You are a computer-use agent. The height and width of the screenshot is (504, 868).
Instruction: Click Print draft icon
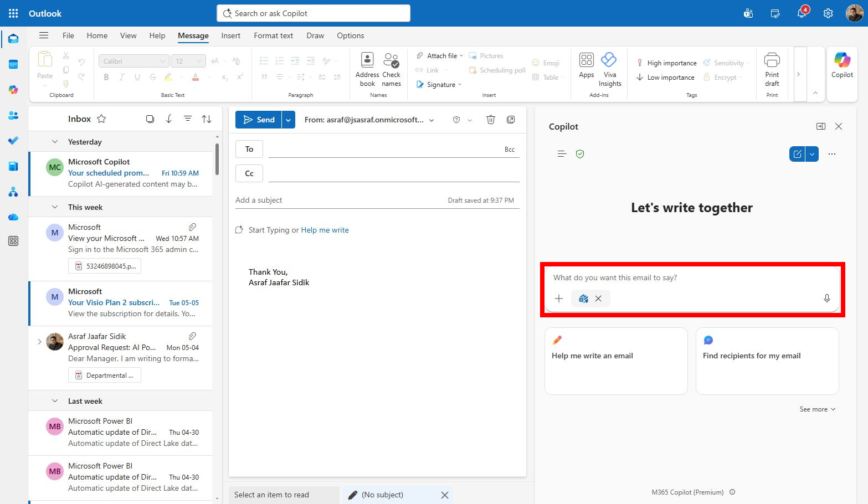(x=772, y=70)
